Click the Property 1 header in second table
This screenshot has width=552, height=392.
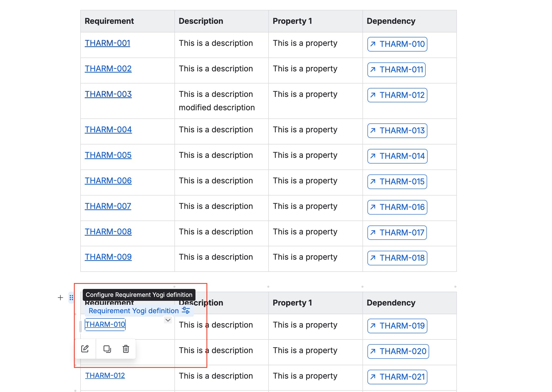(x=292, y=303)
